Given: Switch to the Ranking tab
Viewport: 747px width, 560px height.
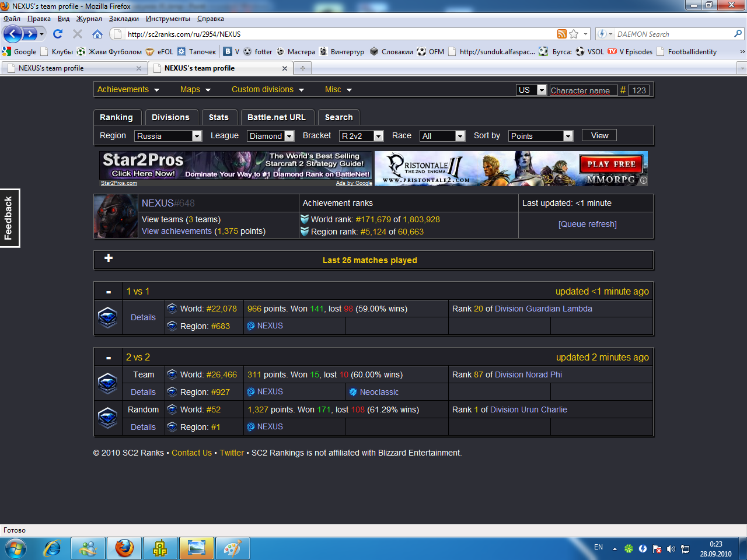Looking at the screenshot, I should (x=117, y=117).
